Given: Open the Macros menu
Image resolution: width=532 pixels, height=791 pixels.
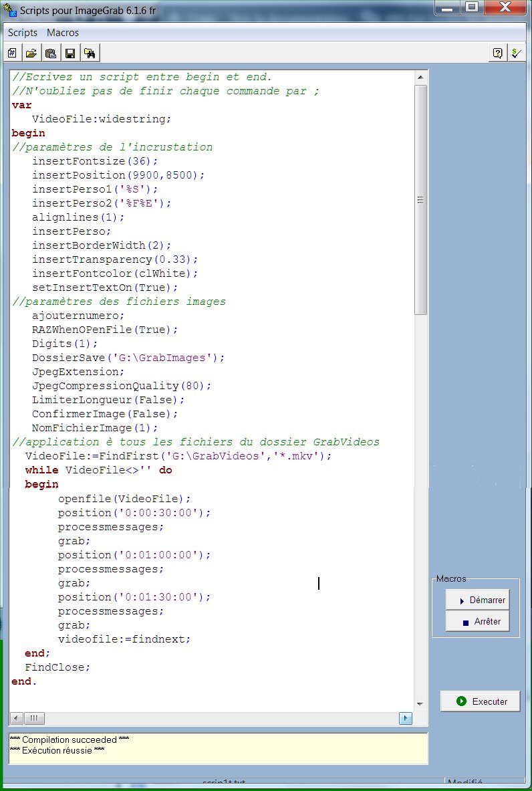Looking at the screenshot, I should click(x=63, y=33).
